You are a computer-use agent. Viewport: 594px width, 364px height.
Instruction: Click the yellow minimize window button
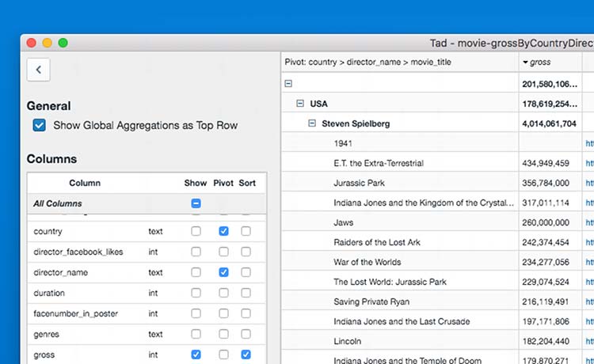pyautogui.click(x=48, y=43)
